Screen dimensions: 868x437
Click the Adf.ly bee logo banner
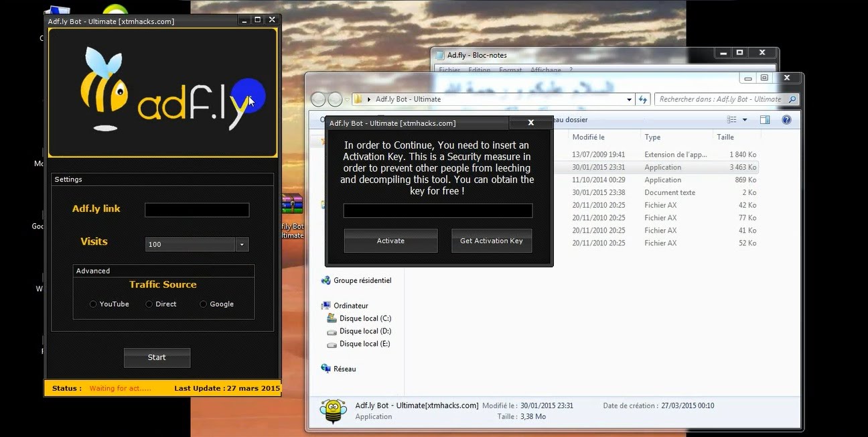[x=163, y=92]
